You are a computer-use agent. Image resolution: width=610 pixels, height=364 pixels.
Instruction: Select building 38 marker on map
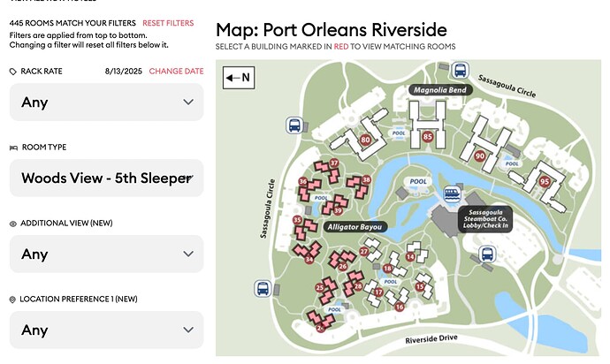[x=366, y=179]
